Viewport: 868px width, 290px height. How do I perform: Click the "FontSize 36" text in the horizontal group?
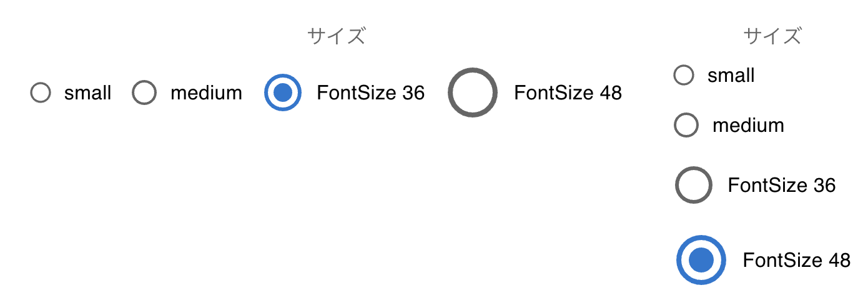pyautogui.click(x=370, y=93)
